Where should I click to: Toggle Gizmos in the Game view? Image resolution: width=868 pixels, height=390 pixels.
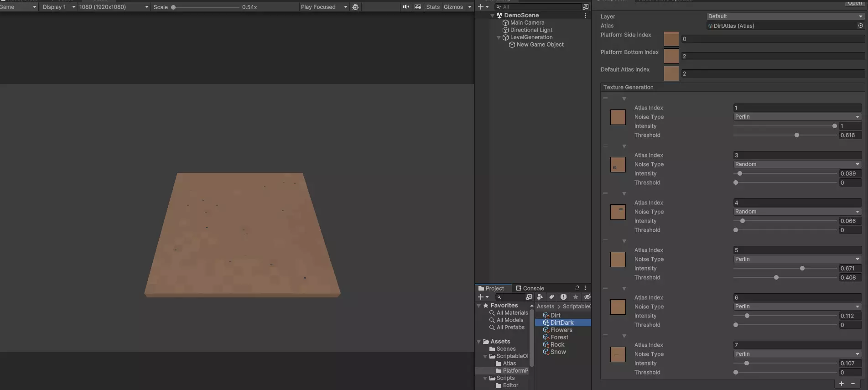coord(453,7)
